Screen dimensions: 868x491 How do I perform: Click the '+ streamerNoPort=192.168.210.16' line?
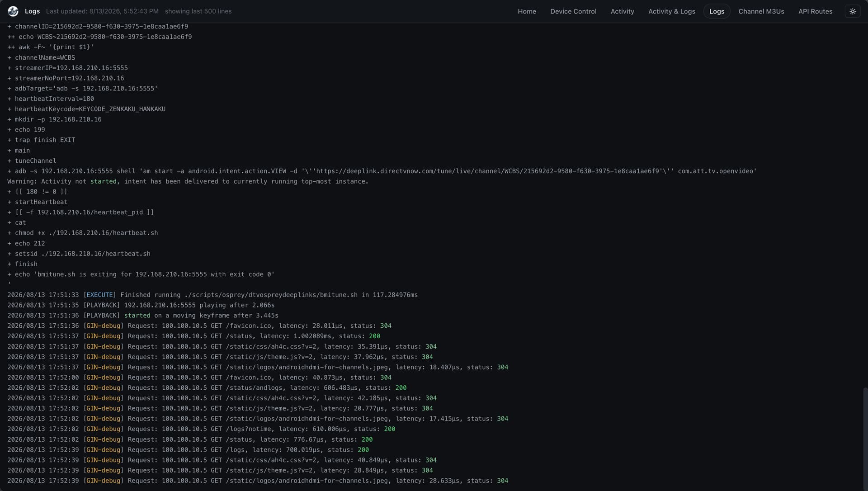[66, 78]
